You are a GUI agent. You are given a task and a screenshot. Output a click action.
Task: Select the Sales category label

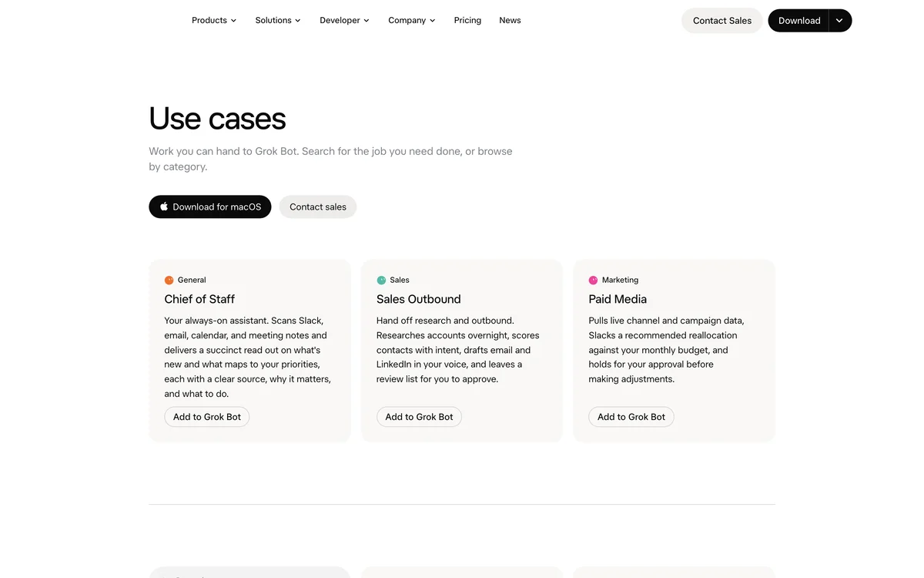point(400,280)
